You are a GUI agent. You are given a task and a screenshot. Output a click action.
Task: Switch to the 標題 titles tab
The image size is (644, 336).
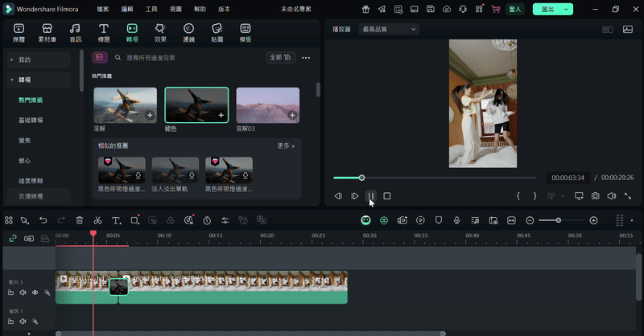[x=104, y=32]
